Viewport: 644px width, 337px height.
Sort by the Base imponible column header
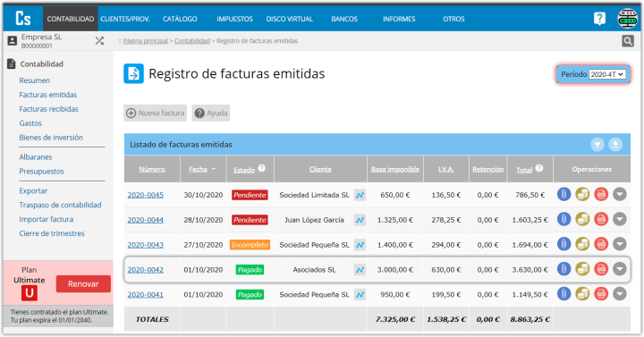[x=395, y=169]
